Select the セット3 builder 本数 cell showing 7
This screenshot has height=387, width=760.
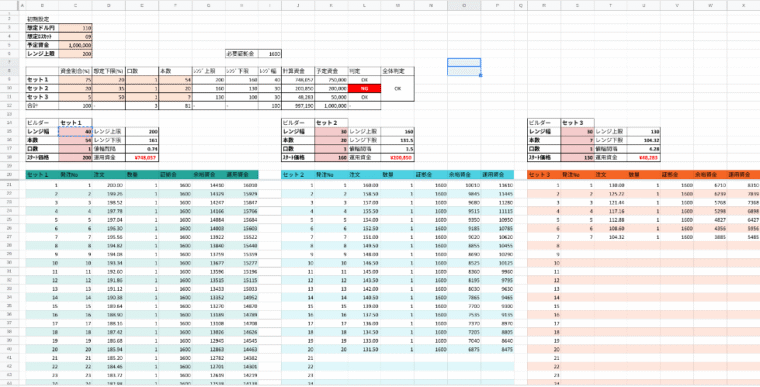pos(577,140)
